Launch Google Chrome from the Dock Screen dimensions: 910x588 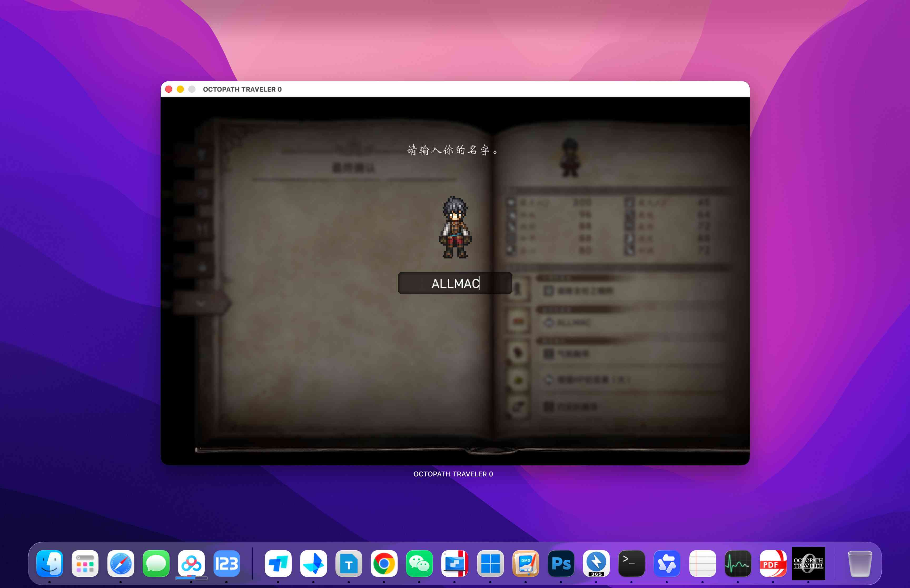[x=384, y=564]
